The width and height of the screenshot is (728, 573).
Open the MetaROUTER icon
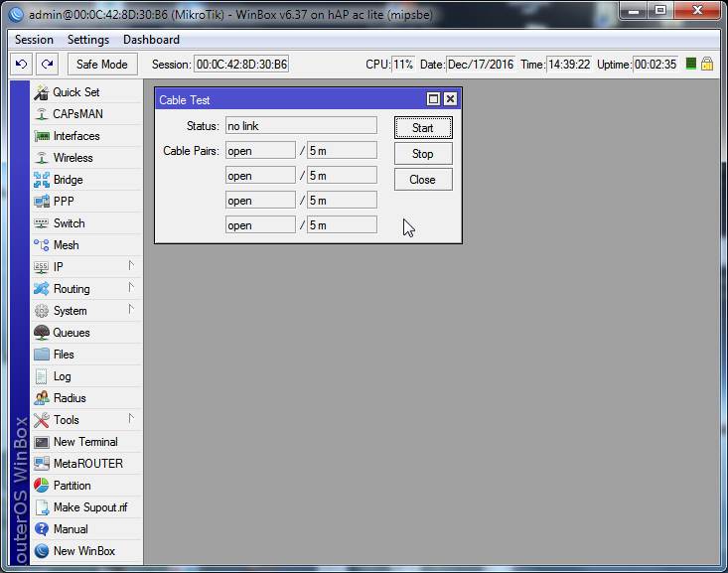pos(42,464)
